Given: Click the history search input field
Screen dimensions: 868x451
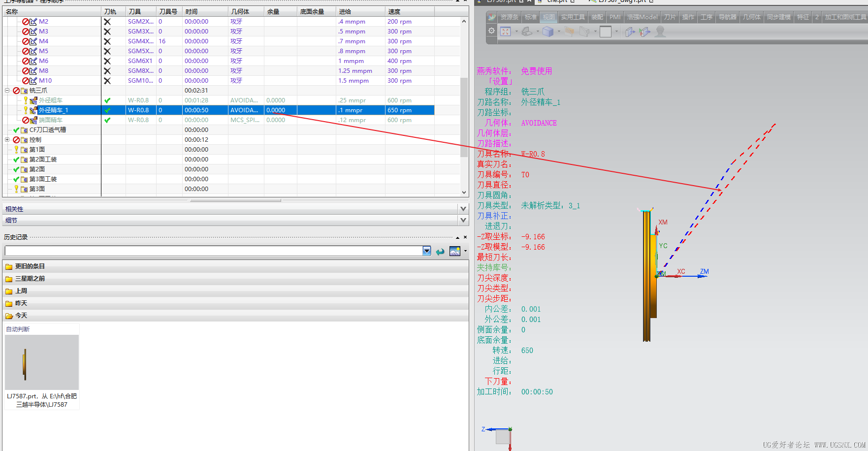Looking at the screenshot, I should click(x=214, y=251).
